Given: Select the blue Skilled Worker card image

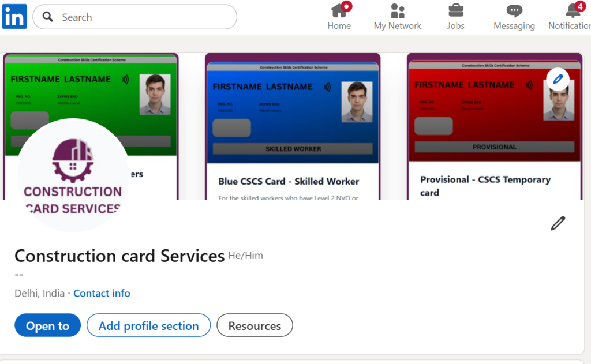Looking at the screenshot, I should point(293,111).
